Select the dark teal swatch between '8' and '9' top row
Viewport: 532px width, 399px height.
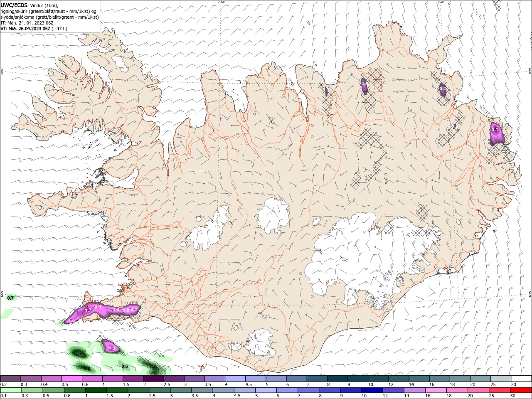click(x=337, y=379)
